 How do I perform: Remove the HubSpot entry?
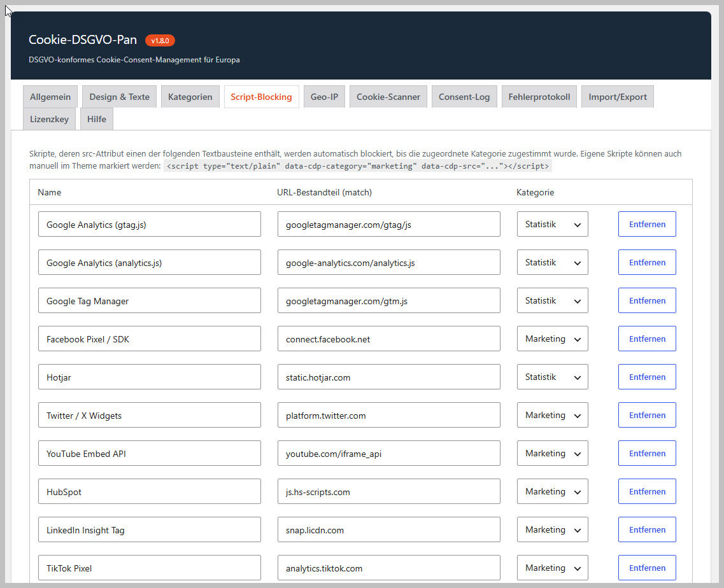pos(647,491)
